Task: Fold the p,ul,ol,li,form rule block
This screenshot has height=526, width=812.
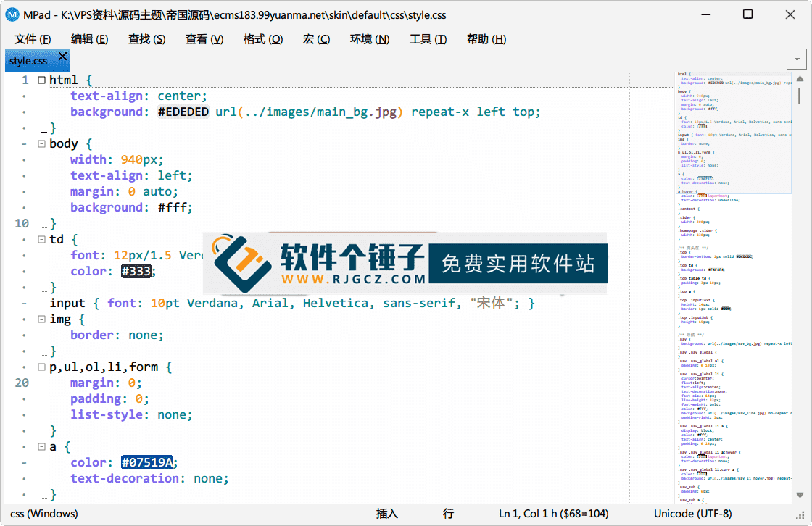Action: coord(41,367)
